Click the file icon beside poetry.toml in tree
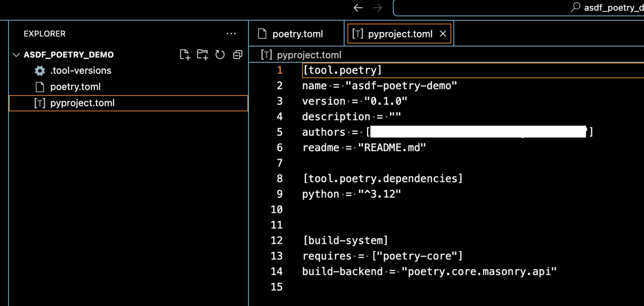644x306 pixels. pos(39,87)
